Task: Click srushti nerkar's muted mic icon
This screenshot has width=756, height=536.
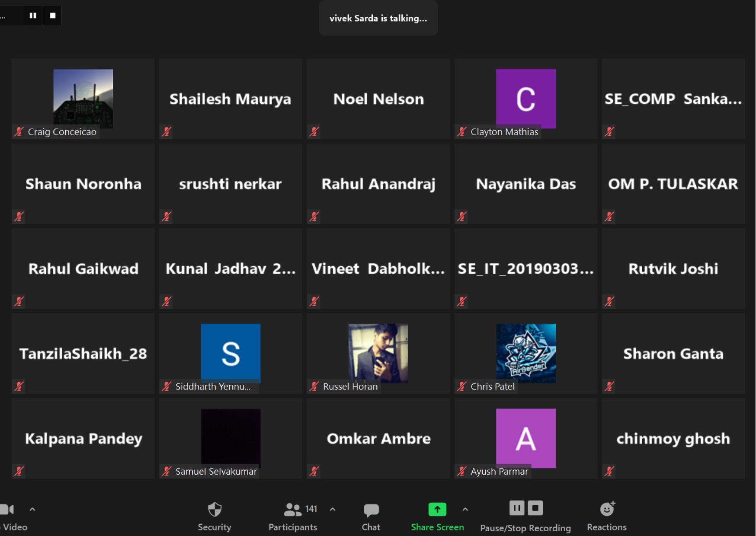Action: [x=167, y=216]
